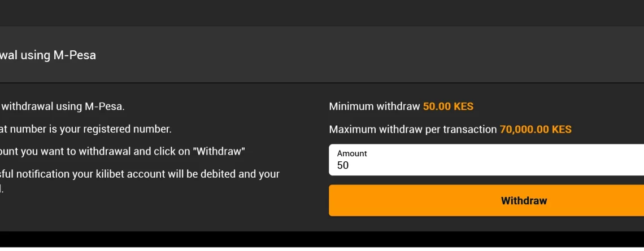644x251 pixels.
Task: Click the 50.00 KES minimum amount
Action: (448, 107)
